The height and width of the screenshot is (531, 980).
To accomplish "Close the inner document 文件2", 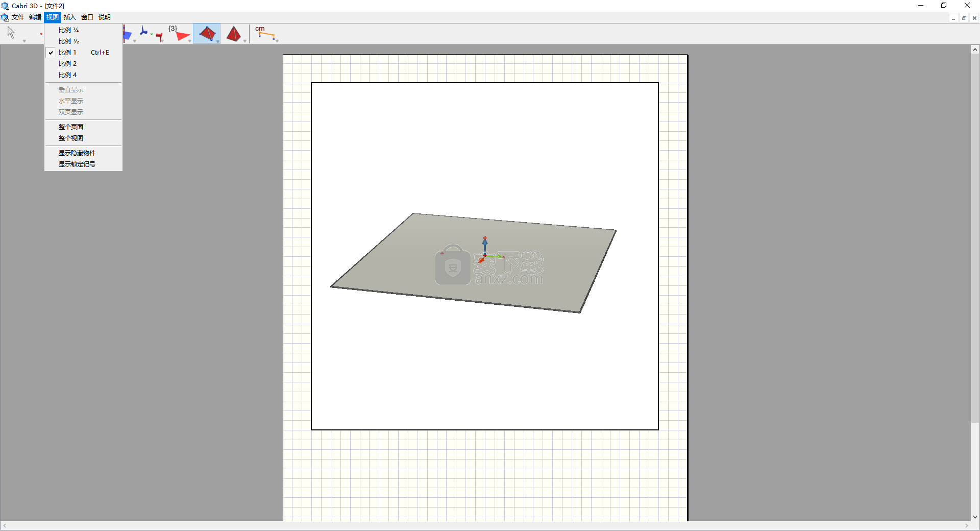I will (974, 18).
